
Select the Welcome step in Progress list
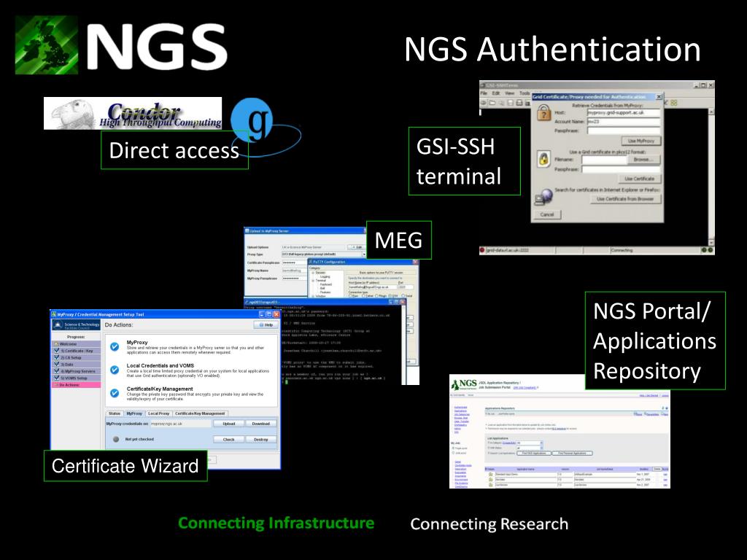(76, 344)
